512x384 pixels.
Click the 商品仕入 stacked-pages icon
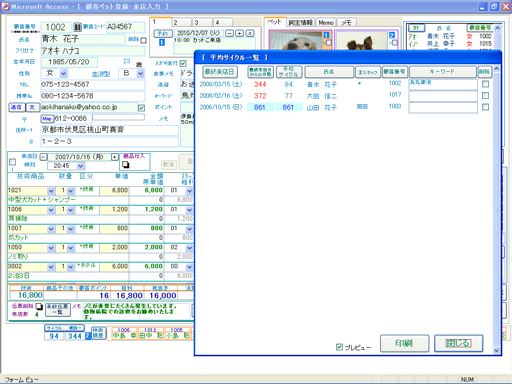coord(126,164)
